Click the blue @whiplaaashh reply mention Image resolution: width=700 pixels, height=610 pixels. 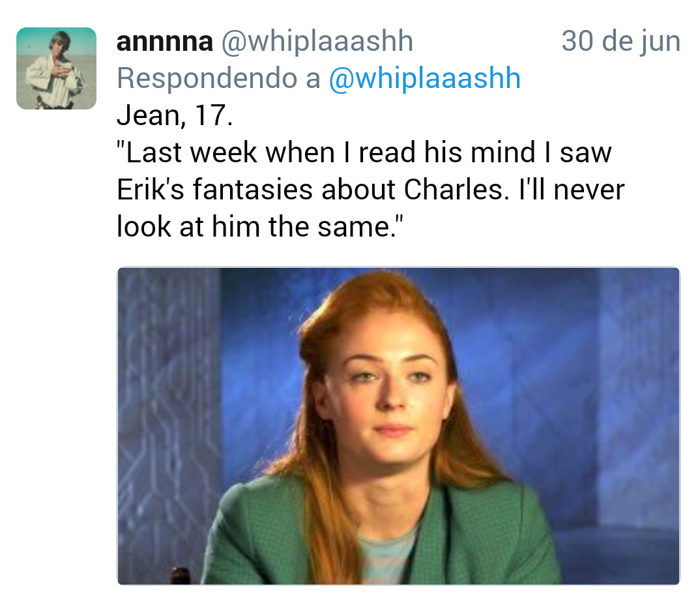(424, 79)
